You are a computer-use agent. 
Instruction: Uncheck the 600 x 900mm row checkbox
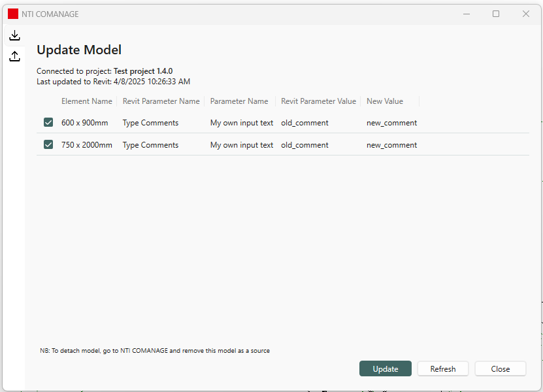48,122
